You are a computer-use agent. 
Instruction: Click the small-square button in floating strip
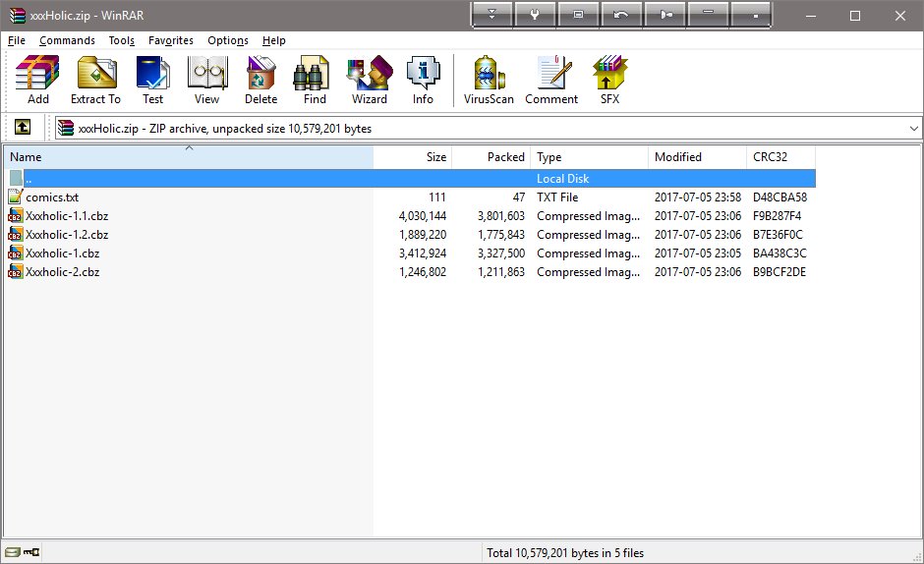point(751,15)
